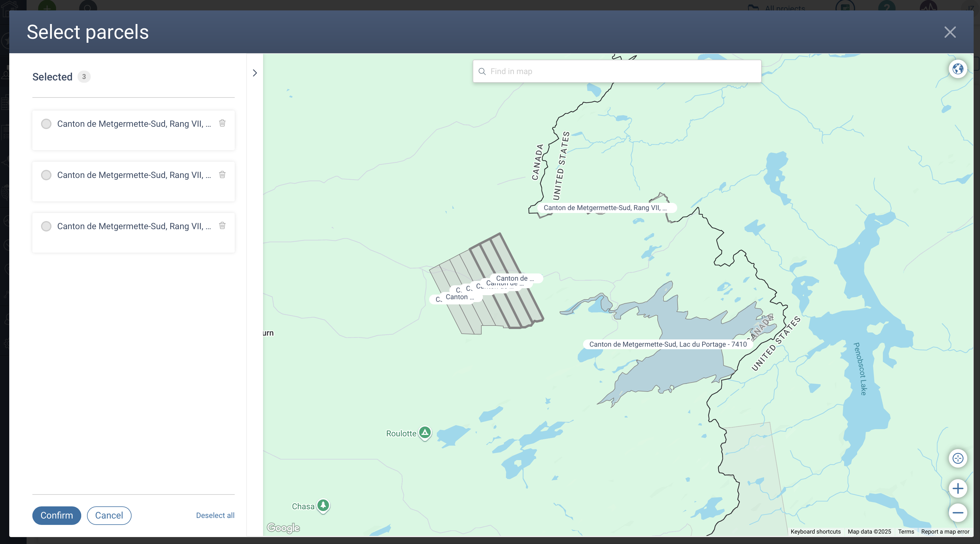Recenter map with crosshair location button

[x=957, y=458]
